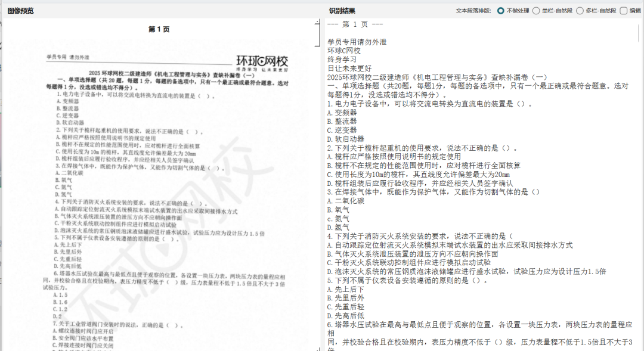
Task: Click the 日让未来更好 line in results
Action: (349, 68)
